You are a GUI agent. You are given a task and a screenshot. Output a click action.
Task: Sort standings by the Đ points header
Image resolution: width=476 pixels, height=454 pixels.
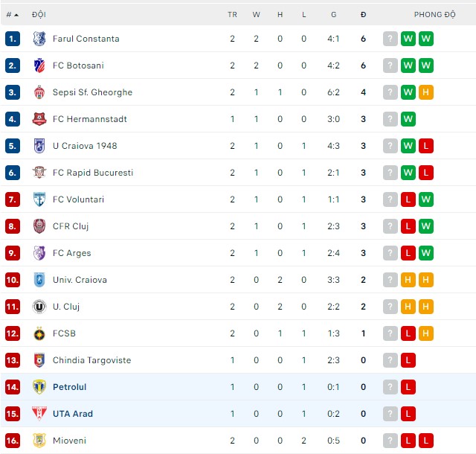tap(363, 14)
